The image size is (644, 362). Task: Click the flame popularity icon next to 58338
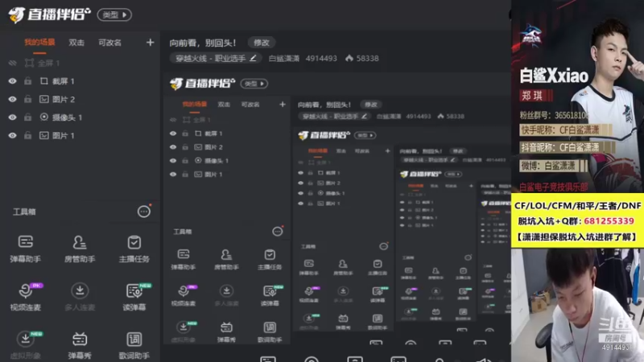click(x=349, y=58)
